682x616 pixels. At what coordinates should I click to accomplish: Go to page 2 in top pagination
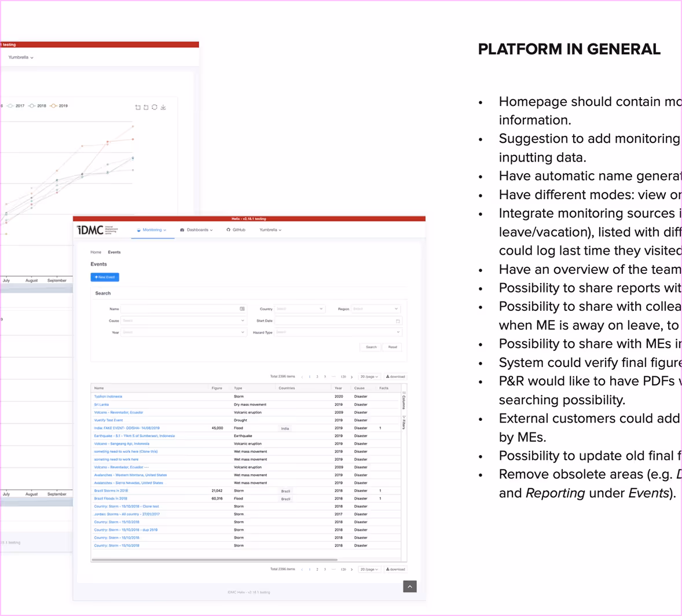point(317,377)
